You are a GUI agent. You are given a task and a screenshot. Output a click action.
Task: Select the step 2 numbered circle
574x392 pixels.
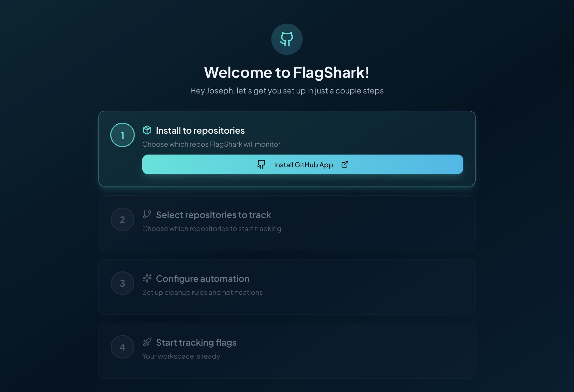click(123, 219)
